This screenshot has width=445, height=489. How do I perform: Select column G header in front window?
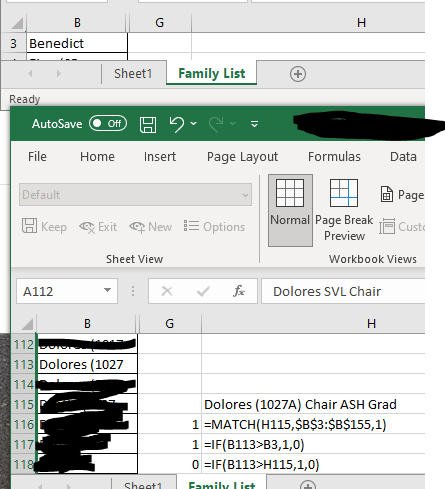pos(169,324)
